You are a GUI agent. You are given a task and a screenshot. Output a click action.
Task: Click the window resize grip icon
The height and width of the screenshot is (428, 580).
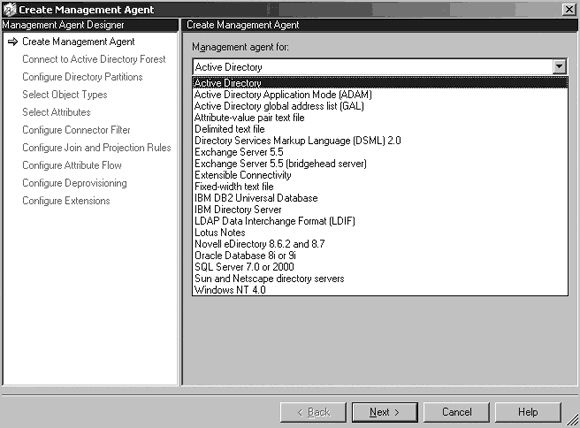coord(573,420)
